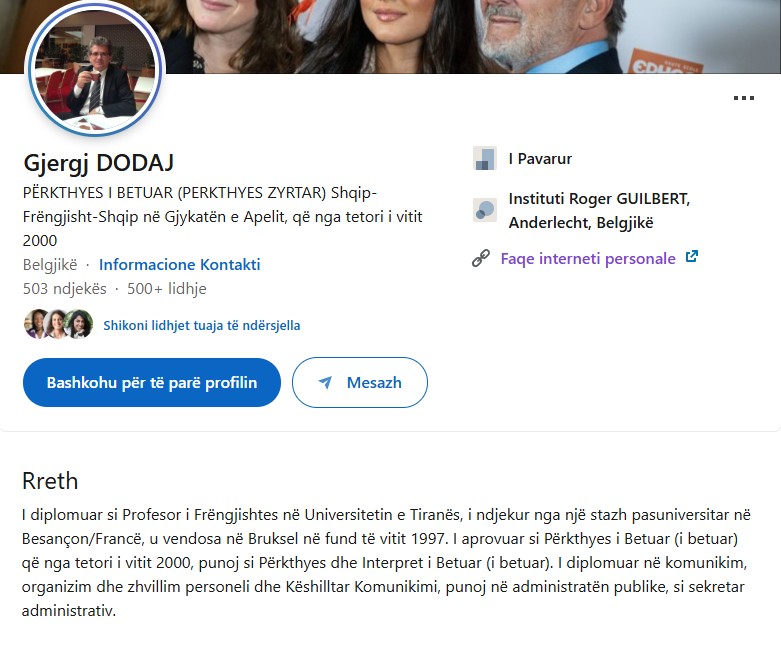
Task: Select the I Pavarur company entry
Action: pyautogui.click(x=540, y=158)
